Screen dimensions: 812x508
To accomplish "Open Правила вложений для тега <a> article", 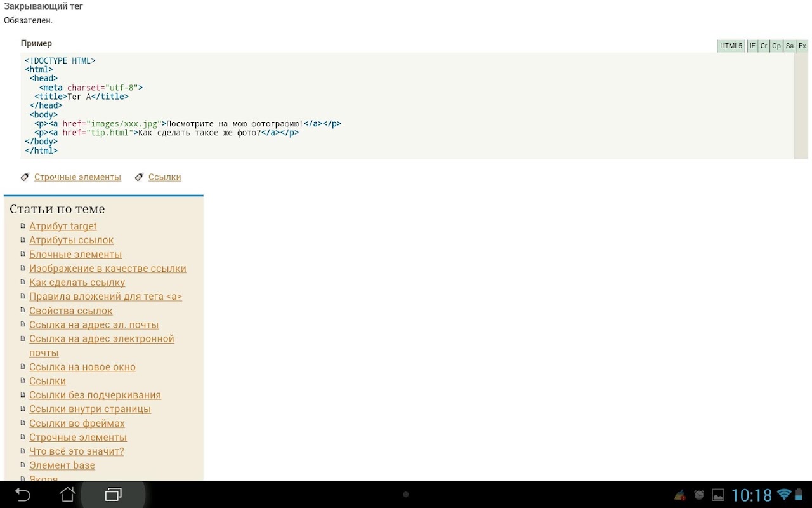I will pyautogui.click(x=105, y=297).
